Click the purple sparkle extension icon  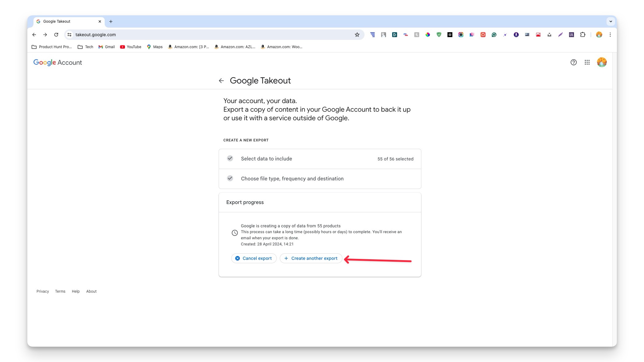tap(505, 35)
